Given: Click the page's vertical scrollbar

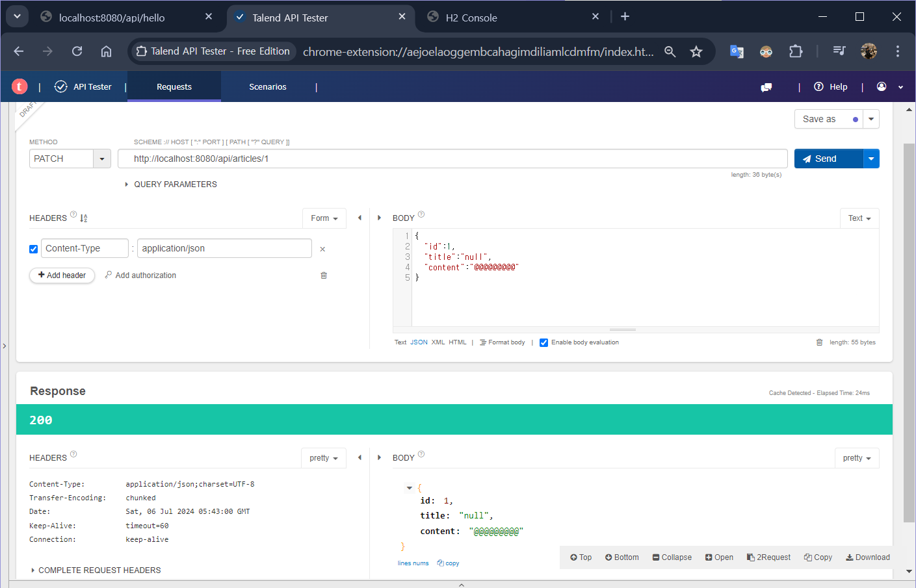Looking at the screenshot, I should [909, 333].
